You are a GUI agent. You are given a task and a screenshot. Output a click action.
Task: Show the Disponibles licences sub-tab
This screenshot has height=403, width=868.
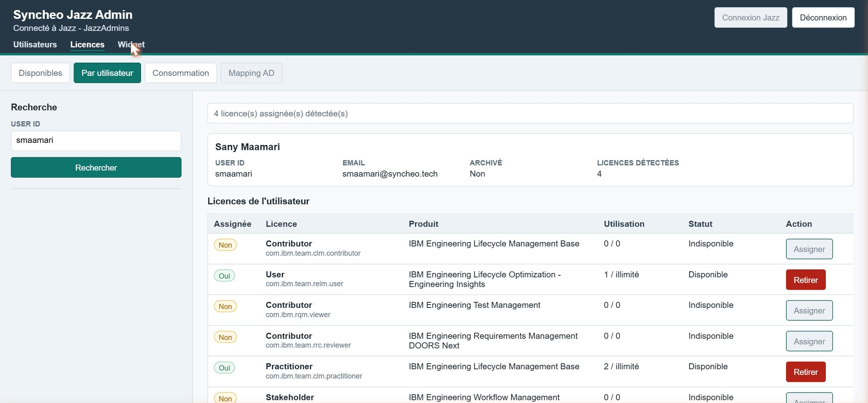(x=40, y=73)
